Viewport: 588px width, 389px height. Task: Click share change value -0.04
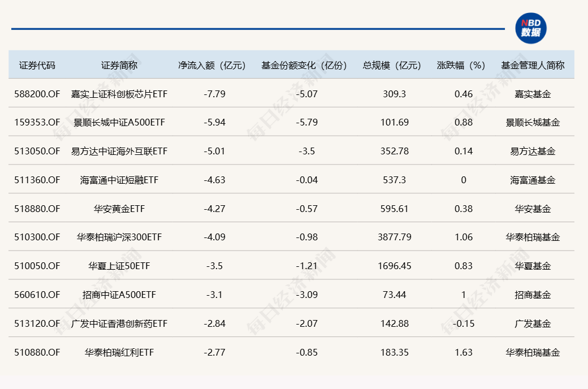(307, 180)
